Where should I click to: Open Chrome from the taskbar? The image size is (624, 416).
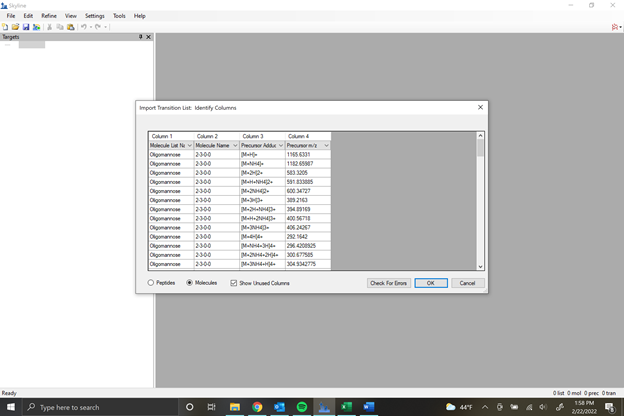(257, 407)
